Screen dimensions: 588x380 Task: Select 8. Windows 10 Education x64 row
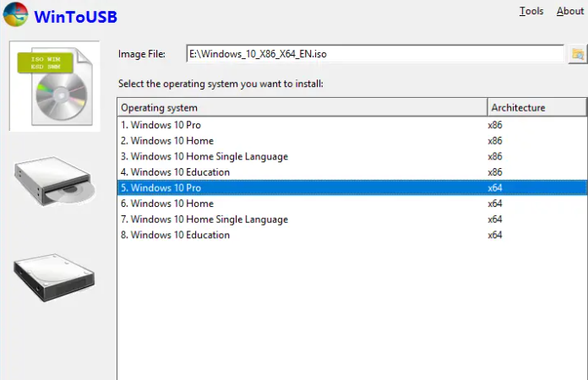[x=352, y=235]
